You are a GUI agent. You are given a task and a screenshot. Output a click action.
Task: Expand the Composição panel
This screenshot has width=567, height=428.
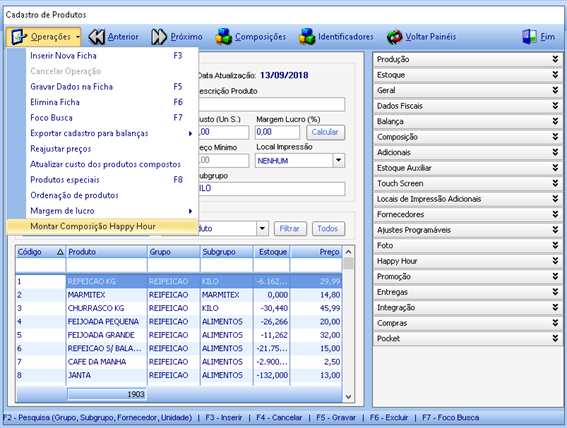[467, 137]
